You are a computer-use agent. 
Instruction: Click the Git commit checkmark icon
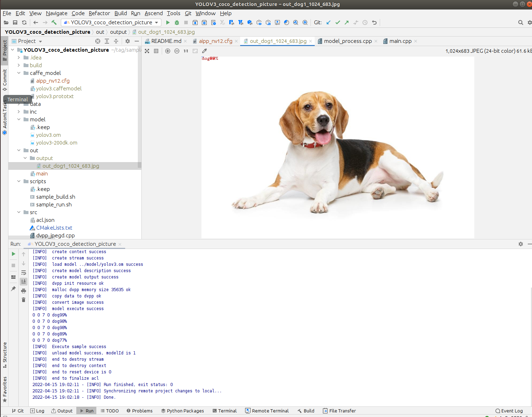click(x=338, y=23)
